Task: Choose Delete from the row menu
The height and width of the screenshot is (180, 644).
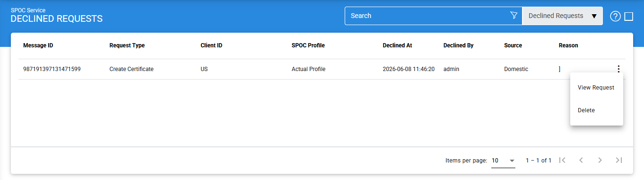Action: (596, 110)
